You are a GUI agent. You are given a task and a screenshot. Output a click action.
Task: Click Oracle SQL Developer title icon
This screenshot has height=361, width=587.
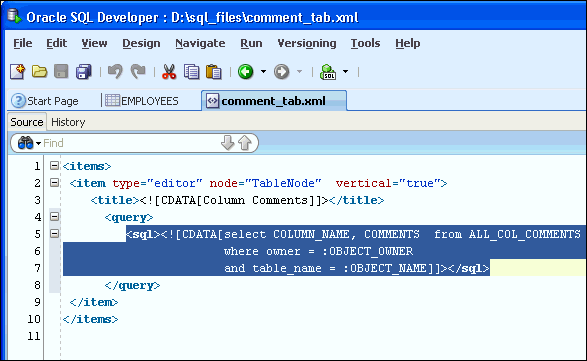[15, 16]
